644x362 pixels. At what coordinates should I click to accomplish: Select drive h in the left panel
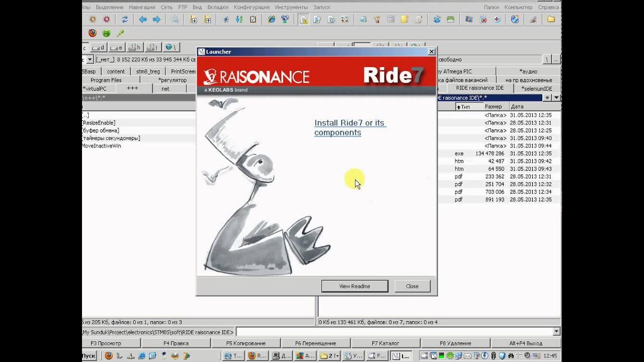click(x=134, y=47)
